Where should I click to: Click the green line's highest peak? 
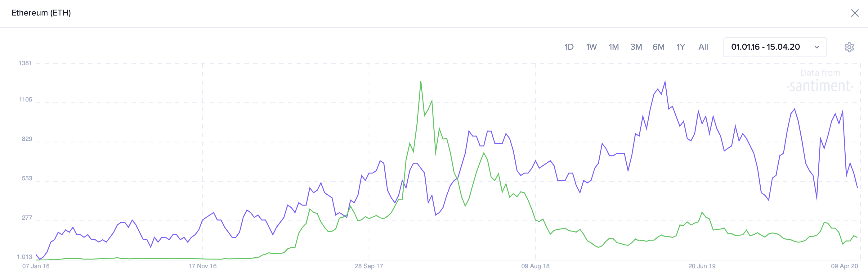coord(421,82)
